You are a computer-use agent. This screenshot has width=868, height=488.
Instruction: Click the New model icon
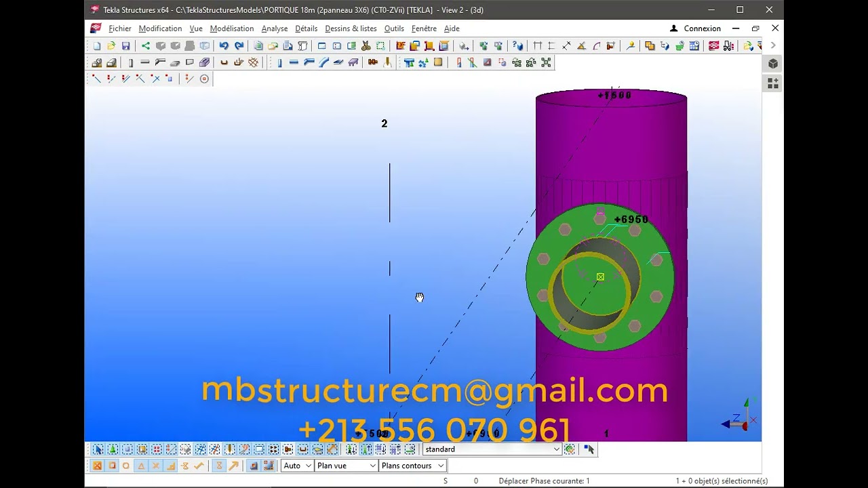click(96, 46)
